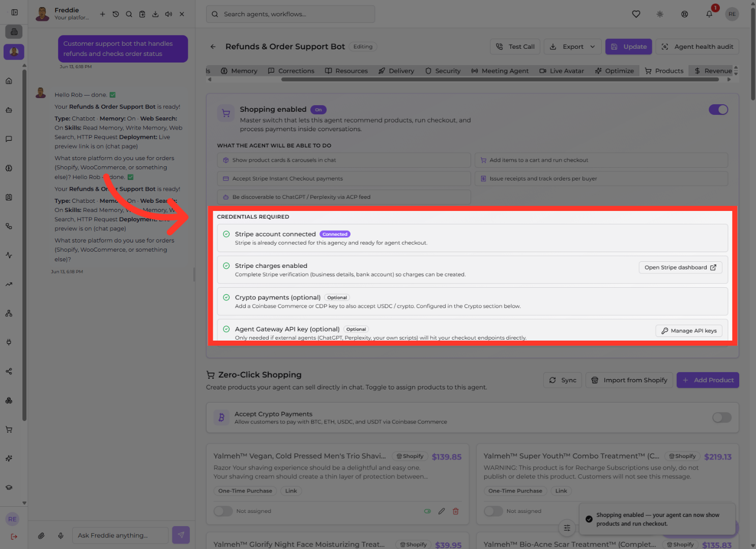The height and width of the screenshot is (549, 756).
Task: Open Stripe dashboard link button
Action: click(680, 267)
